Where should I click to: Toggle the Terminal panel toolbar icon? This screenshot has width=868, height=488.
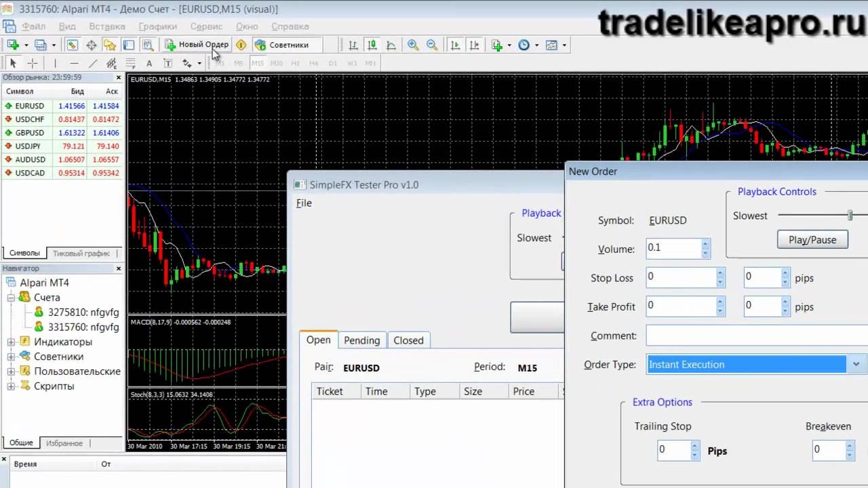point(129,45)
